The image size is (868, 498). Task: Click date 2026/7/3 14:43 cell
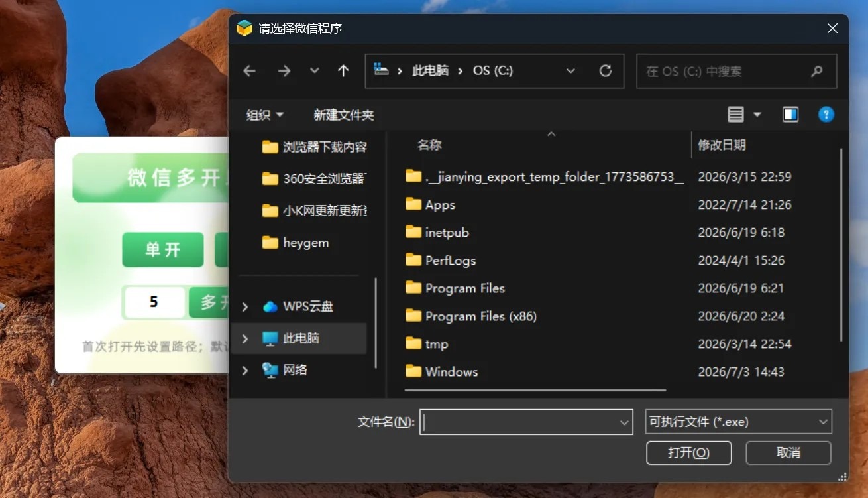[741, 371]
